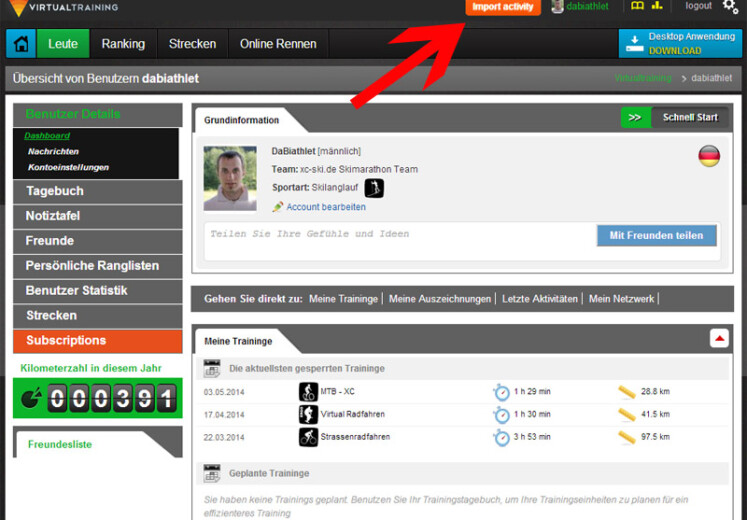Click the home icon in navigation bar
Viewport: 747px width, 520px height.
point(21,44)
